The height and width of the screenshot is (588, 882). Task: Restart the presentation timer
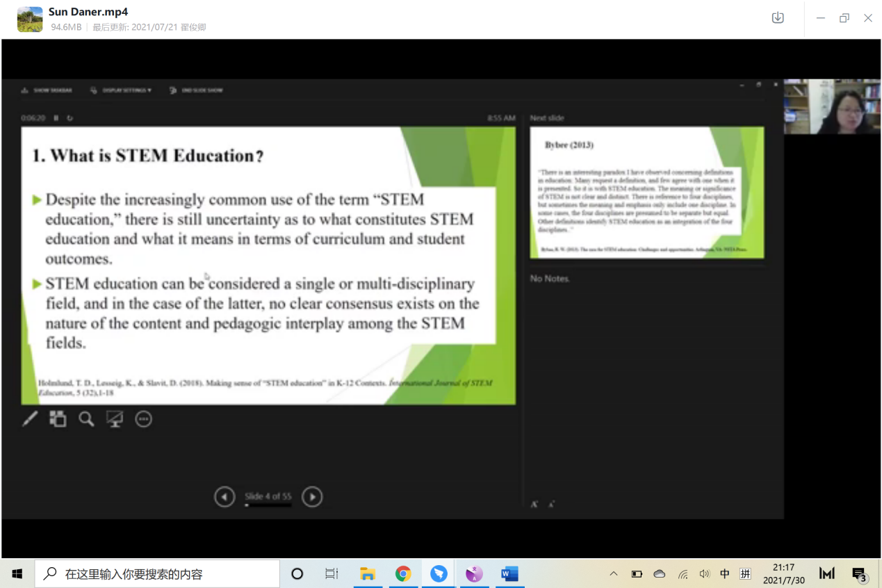[x=70, y=118]
